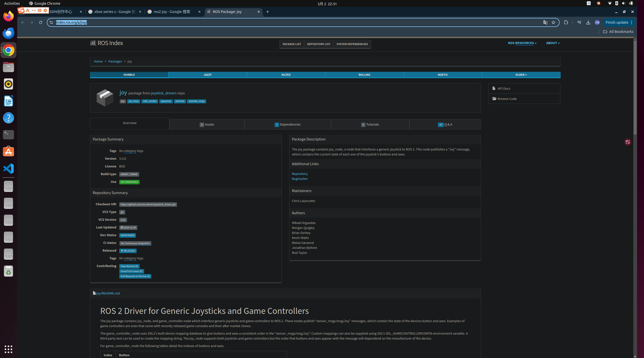Launch Terminal from the Ubuntu dock
Screen dimensions: 644x358
[x=8, y=135]
